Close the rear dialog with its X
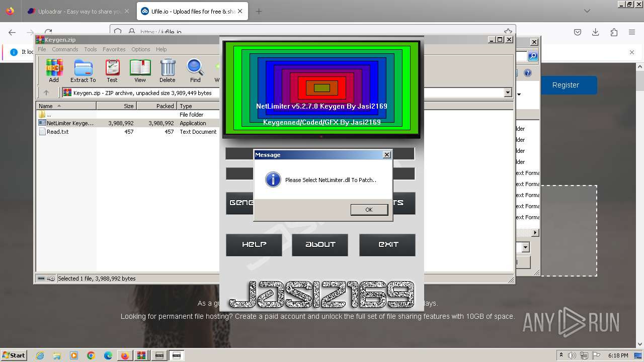 click(534, 42)
